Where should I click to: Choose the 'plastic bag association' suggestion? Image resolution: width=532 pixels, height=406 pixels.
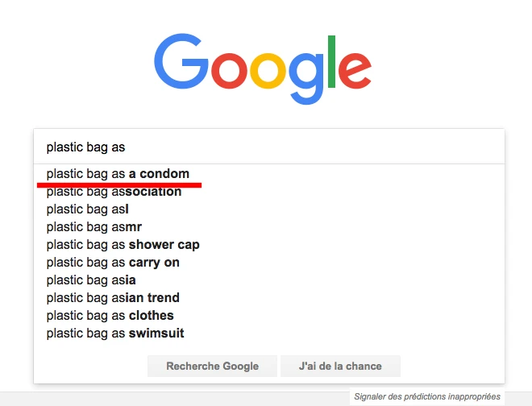[114, 192]
